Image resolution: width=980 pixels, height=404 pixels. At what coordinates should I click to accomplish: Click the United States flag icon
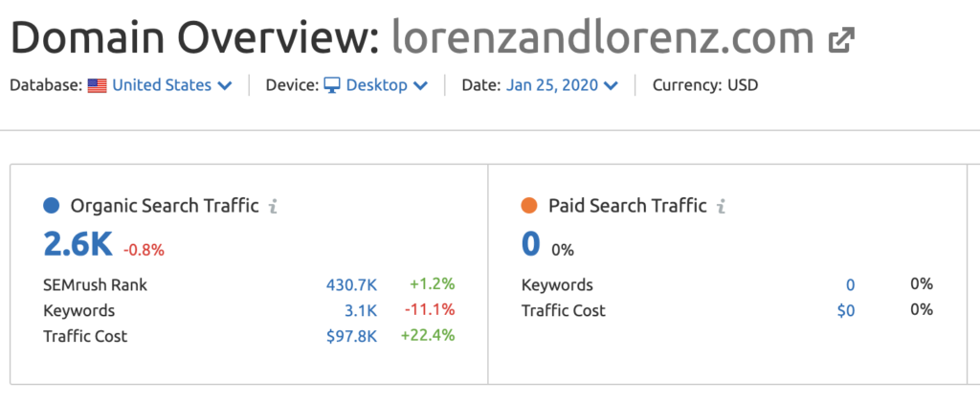(x=97, y=85)
